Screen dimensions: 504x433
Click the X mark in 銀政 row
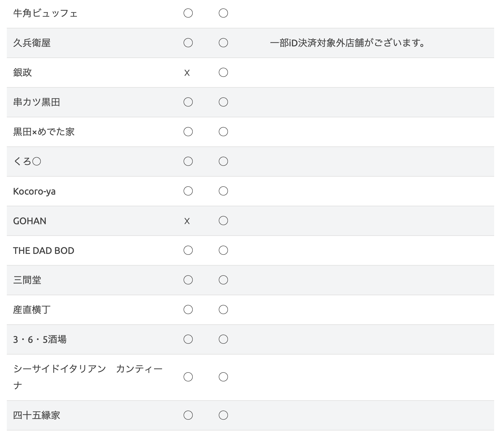[187, 73]
